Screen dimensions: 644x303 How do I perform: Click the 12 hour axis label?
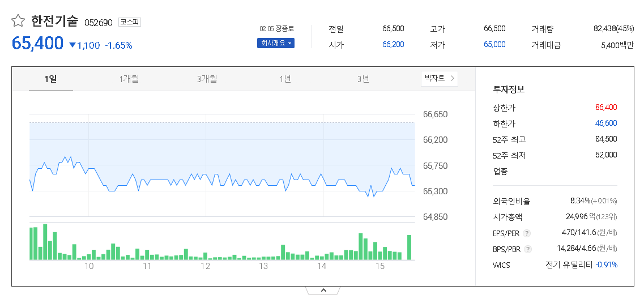pos(206,266)
